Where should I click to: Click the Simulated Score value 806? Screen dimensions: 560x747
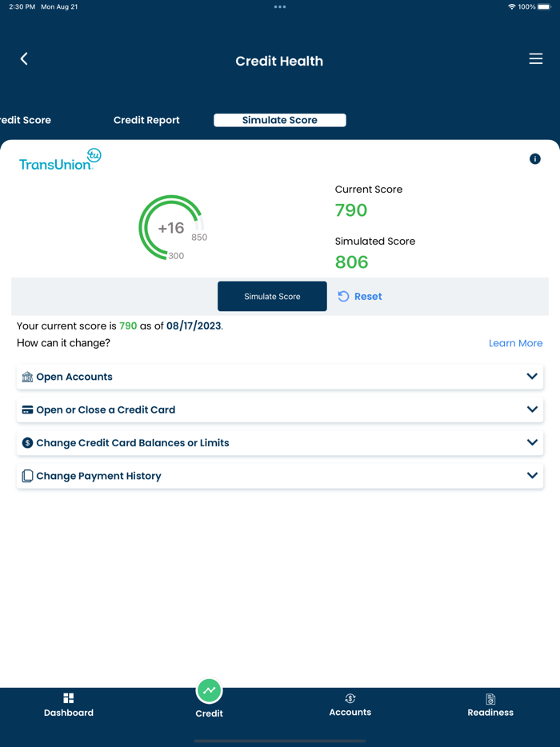[352, 262]
